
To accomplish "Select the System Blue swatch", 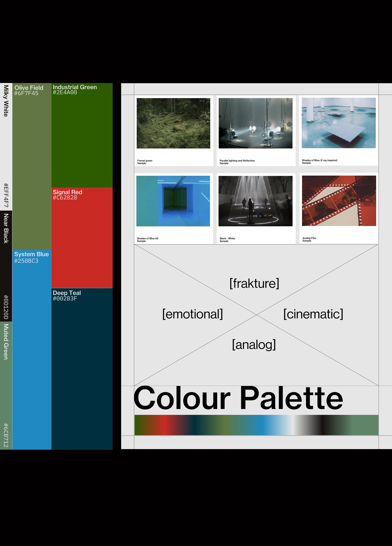I will pyautogui.click(x=32, y=350).
